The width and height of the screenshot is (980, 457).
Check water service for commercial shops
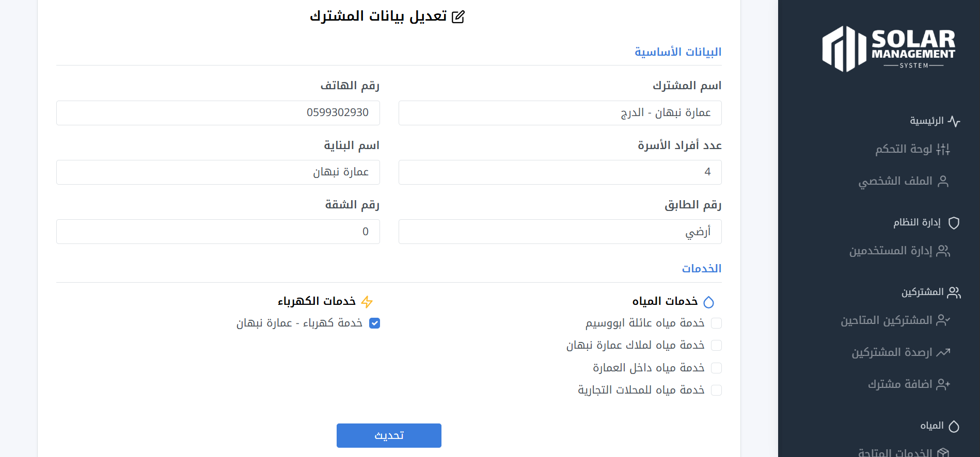716,390
